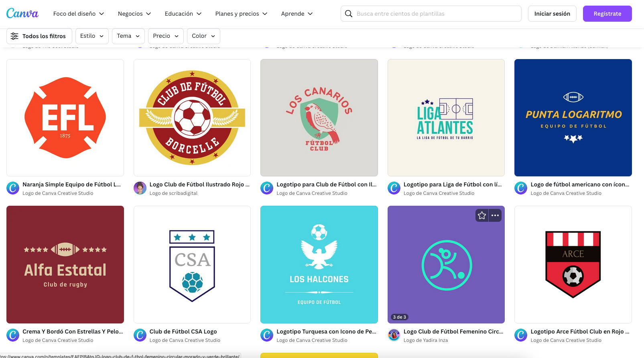644x358 pixels.
Task: Open Logo Club de Fútbol Ilustrado Rojo link
Action: (199, 184)
